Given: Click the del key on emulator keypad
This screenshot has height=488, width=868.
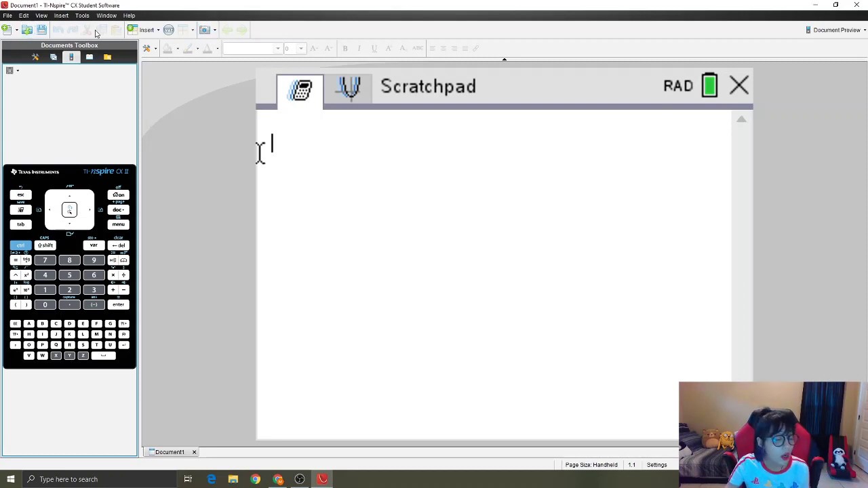Looking at the screenshot, I should (118, 245).
